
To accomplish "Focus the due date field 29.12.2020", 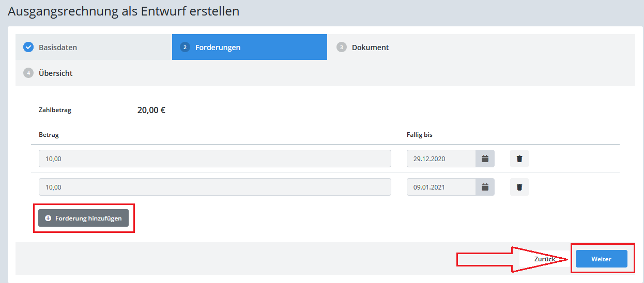I will pos(441,159).
